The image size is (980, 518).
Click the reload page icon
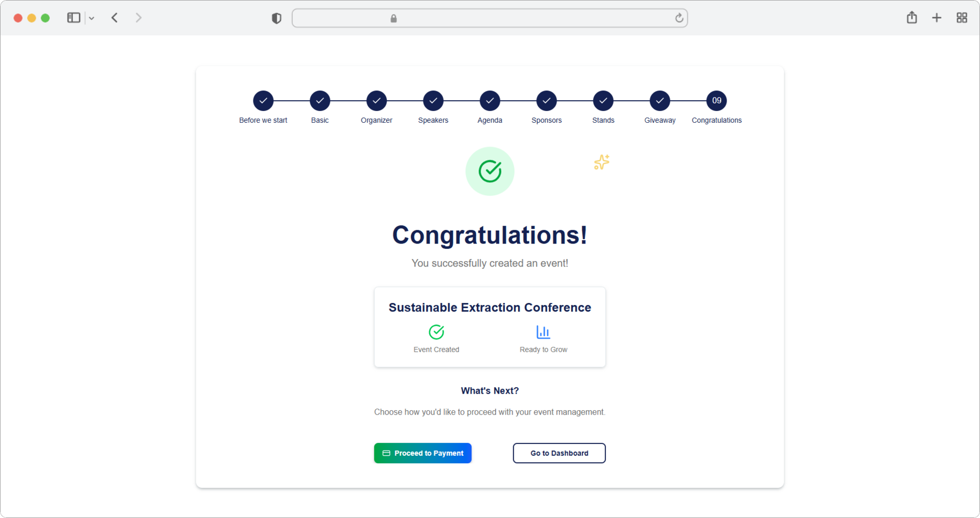679,18
